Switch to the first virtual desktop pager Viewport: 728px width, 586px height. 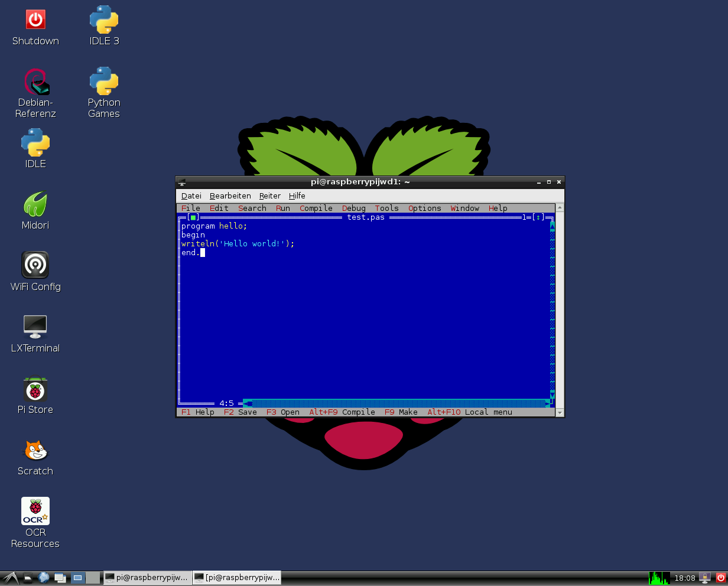[x=78, y=578]
